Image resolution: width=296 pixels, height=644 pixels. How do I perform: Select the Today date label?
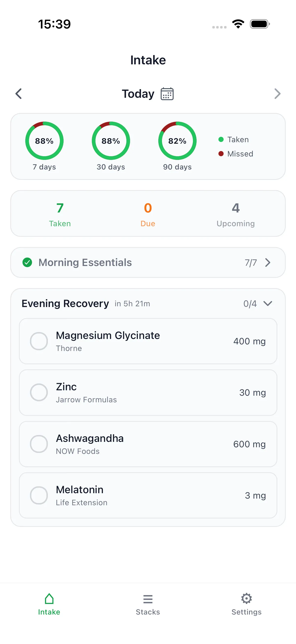point(138,94)
